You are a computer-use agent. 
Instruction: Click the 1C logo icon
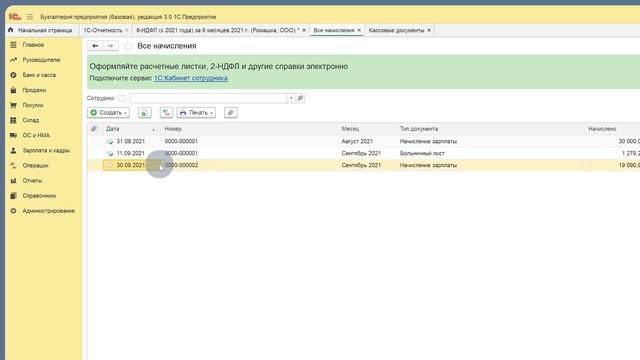[15, 17]
